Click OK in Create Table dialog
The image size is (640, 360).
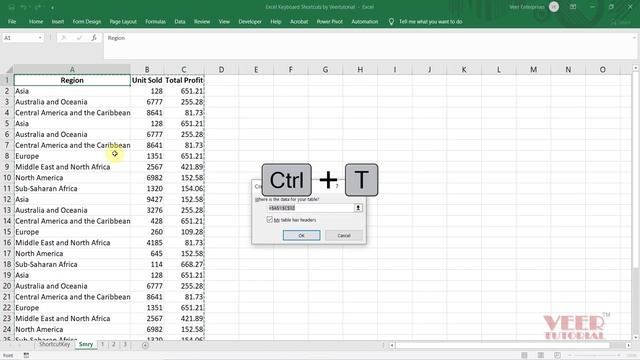tap(301, 236)
